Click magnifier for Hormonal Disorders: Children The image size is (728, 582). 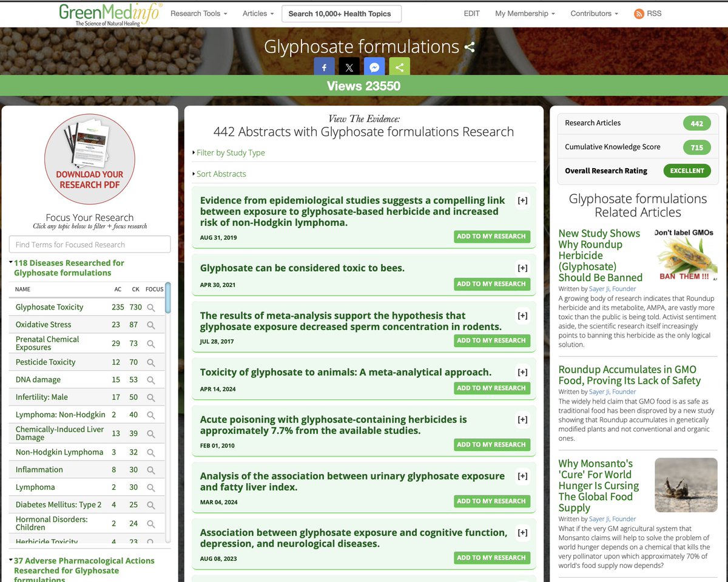(x=151, y=524)
